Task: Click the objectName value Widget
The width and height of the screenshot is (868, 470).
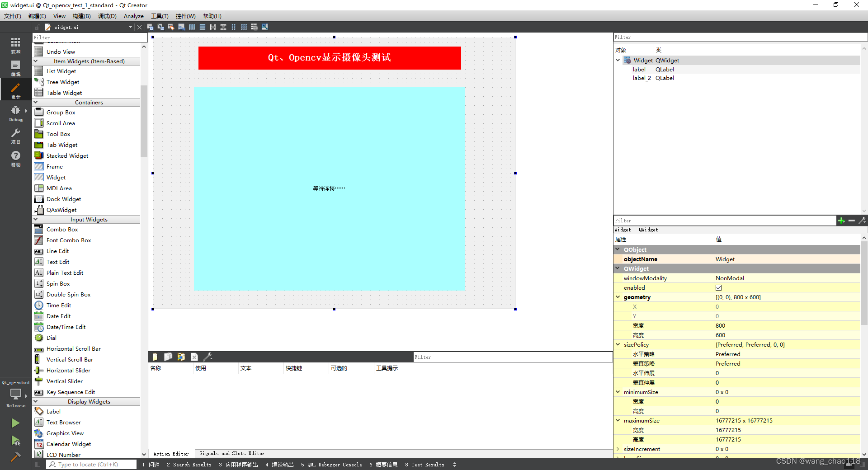Action: point(787,259)
